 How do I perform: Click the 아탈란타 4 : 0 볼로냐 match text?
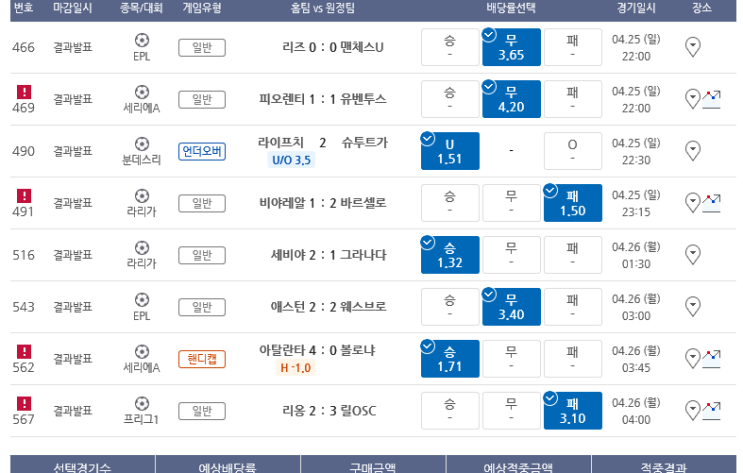point(317,351)
